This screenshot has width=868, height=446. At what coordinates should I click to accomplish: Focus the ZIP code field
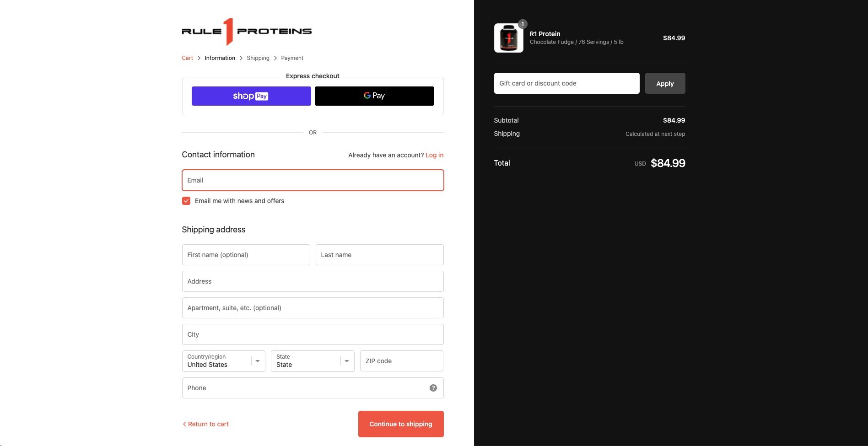(x=402, y=361)
